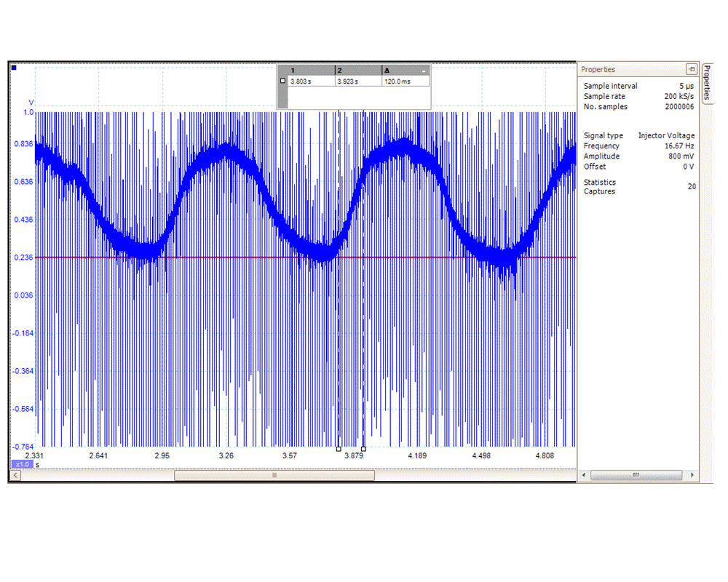Grab the first time ruler handle near 3.803 s
This screenshot has height=582, width=728.
339,449
